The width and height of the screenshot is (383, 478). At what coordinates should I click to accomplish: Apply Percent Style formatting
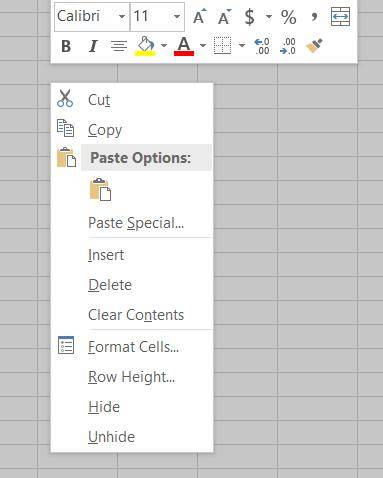[x=288, y=17]
